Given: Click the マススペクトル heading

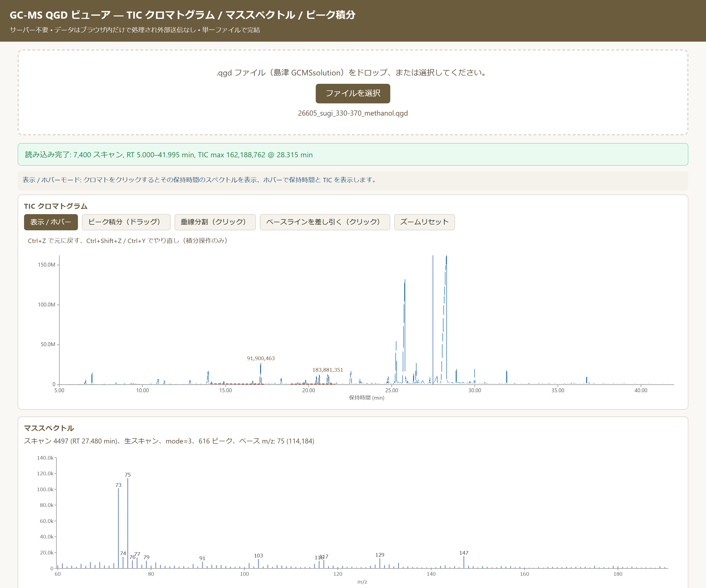Looking at the screenshot, I should click(49, 428).
